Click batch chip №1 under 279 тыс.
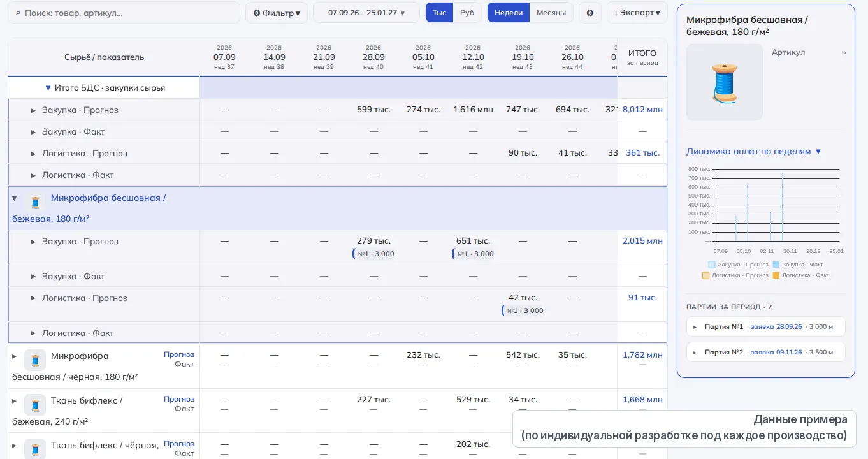The height and width of the screenshot is (459, 868). pos(375,254)
